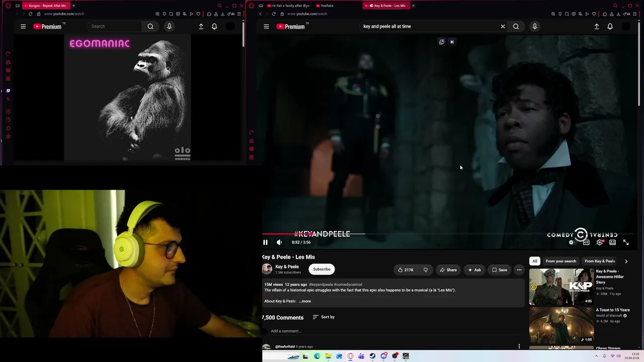This screenshot has height=362, width=644.
Task: Toggle subtitles CC in the player
Action: 586,242
